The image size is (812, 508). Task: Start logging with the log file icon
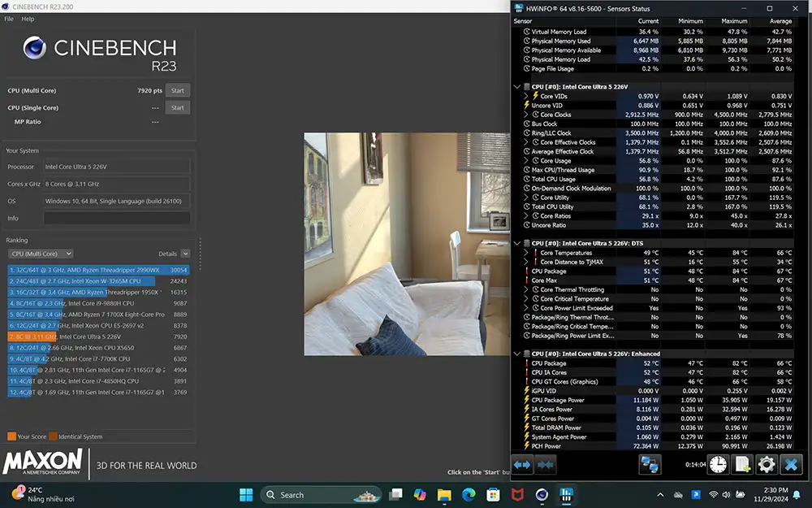742,464
